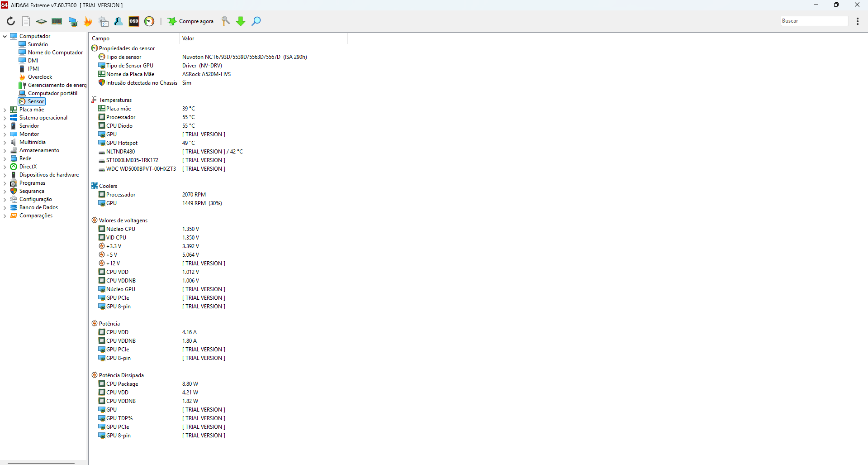868x465 pixels.
Task: Select the NLTNDR480 drive row
Action: tap(171, 152)
